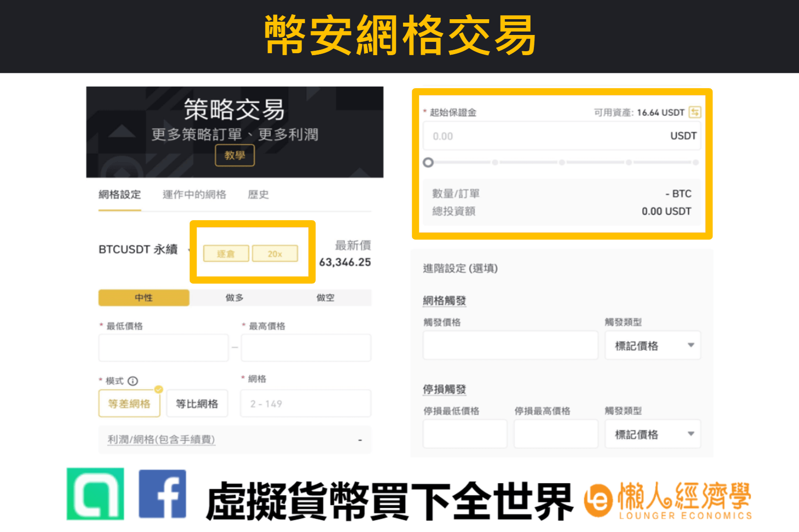Open the Facebook logo icon
This screenshot has height=532, width=799.
click(x=163, y=494)
